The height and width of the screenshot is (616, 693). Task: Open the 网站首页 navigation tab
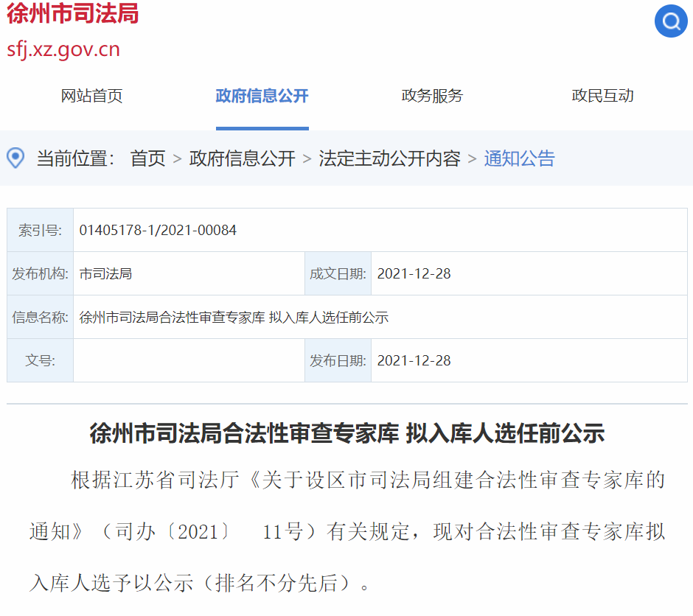(x=91, y=96)
